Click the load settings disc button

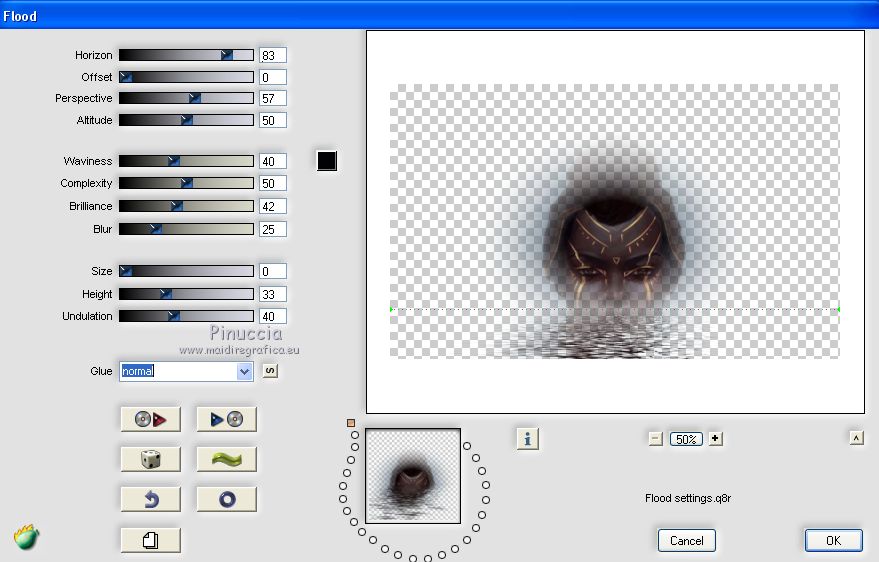click(x=150, y=419)
